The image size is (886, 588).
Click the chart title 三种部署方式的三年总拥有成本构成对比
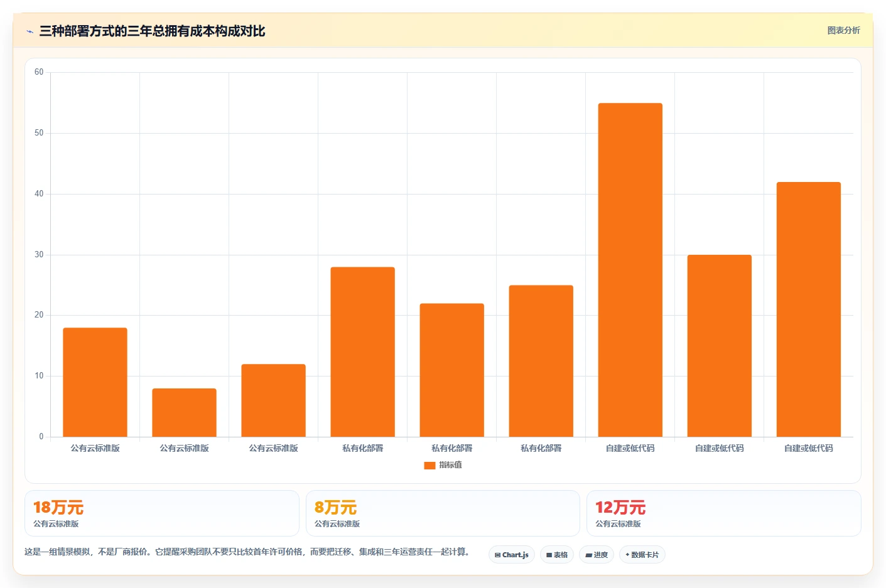[152, 31]
